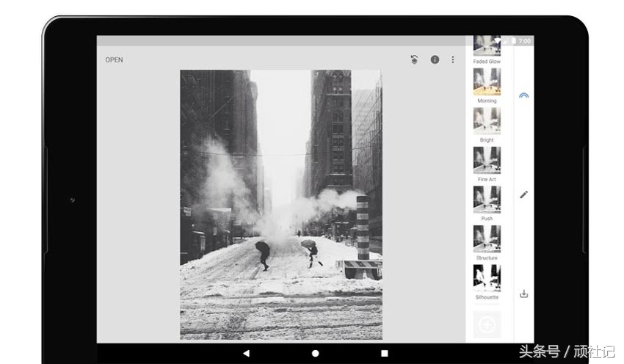Apply the Silhouette look

point(487,278)
